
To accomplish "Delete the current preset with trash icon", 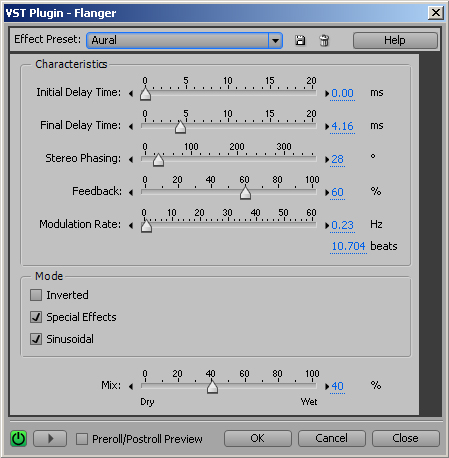I will pyautogui.click(x=324, y=40).
